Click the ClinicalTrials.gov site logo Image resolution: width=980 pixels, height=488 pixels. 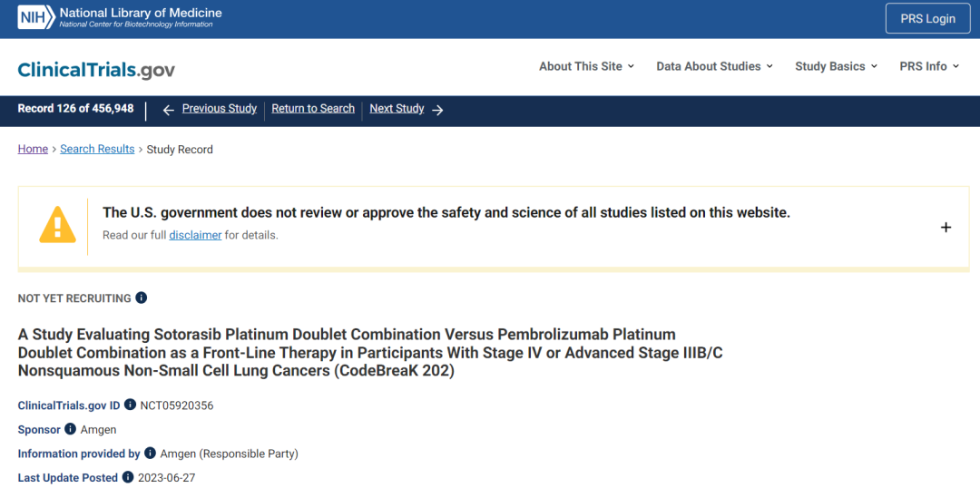(x=96, y=70)
